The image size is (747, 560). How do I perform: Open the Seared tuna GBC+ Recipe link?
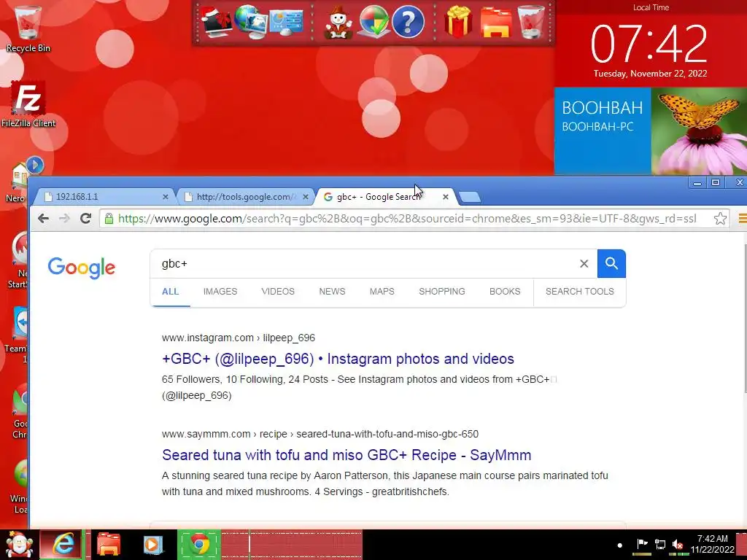(x=347, y=455)
